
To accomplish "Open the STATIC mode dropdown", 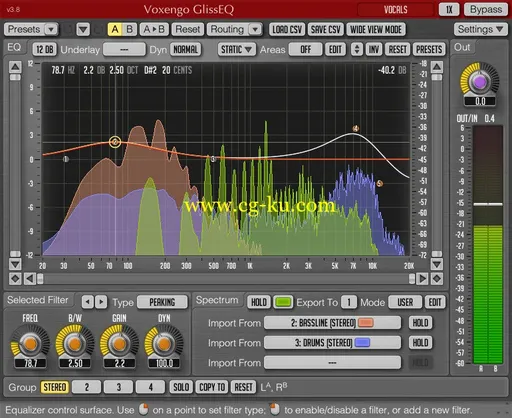I will coord(236,50).
